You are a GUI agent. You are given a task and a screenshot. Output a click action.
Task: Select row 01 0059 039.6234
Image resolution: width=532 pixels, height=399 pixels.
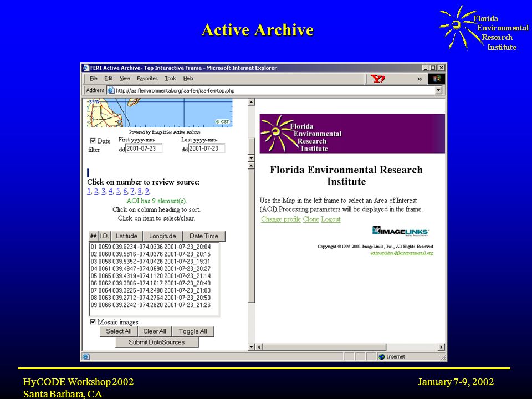point(151,247)
